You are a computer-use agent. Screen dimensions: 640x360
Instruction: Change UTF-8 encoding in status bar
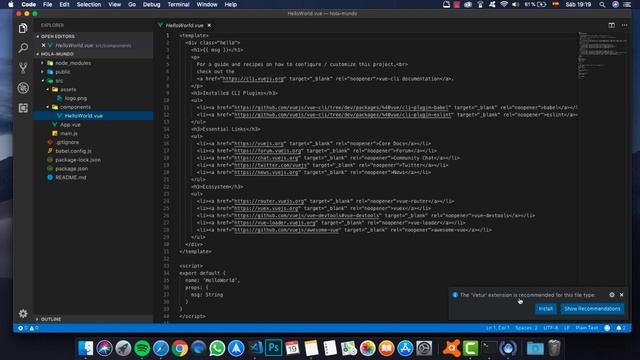(551, 328)
